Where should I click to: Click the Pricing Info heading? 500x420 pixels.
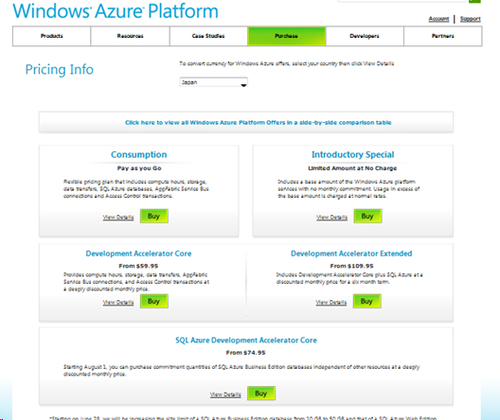[x=59, y=70]
